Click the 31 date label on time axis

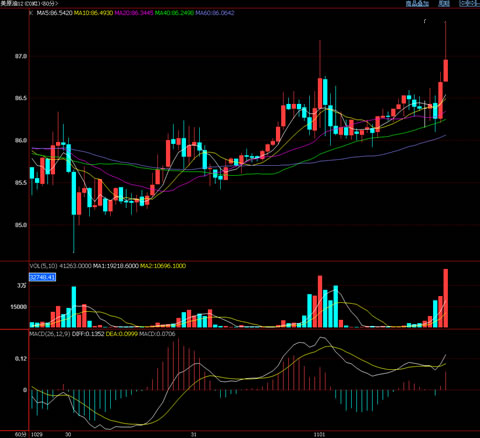click(x=194, y=434)
